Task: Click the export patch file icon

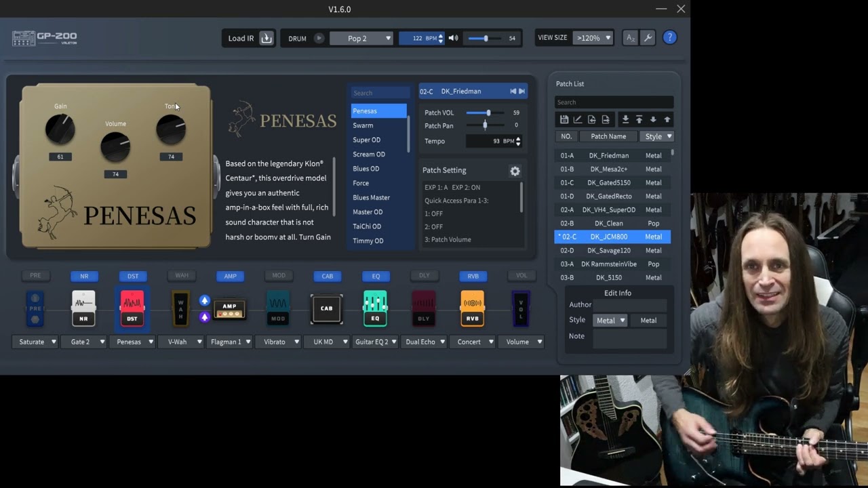Action: pyautogui.click(x=606, y=119)
